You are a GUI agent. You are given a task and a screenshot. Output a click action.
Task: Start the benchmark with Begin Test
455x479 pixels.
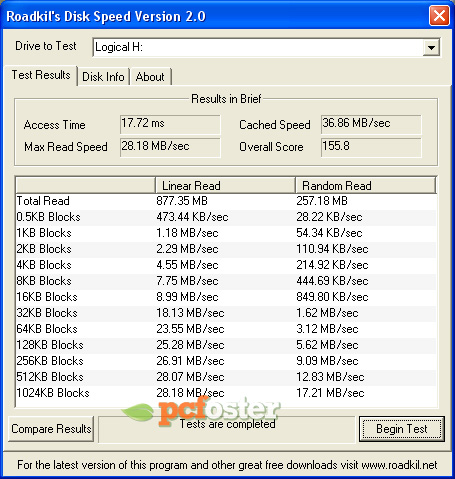click(x=402, y=429)
